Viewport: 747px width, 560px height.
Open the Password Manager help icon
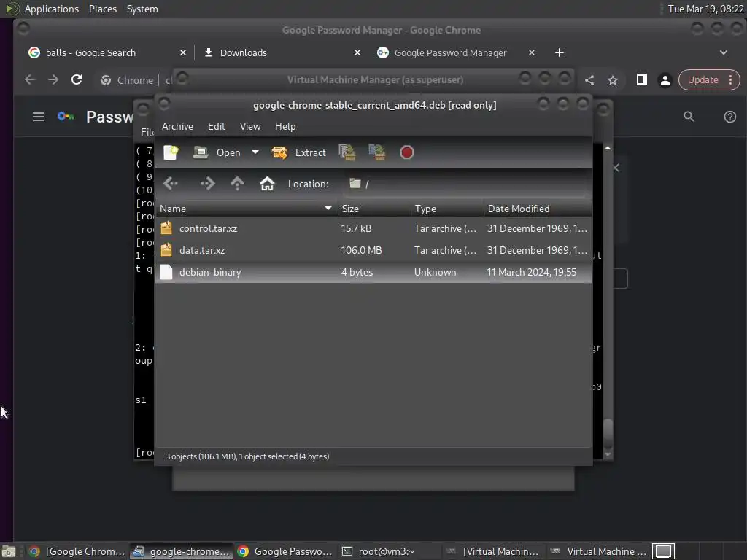point(729,117)
